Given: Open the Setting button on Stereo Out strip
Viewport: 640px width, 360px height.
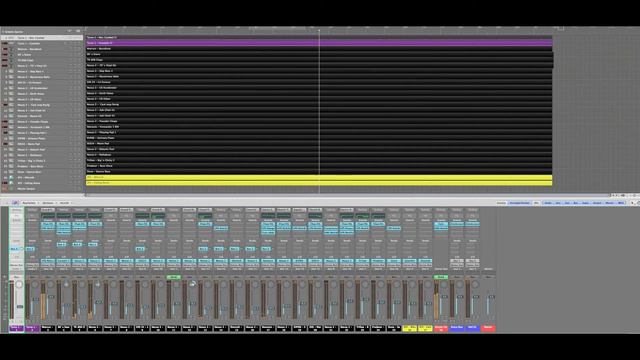Looking at the screenshot, I should pyautogui.click(x=441, y=210).
